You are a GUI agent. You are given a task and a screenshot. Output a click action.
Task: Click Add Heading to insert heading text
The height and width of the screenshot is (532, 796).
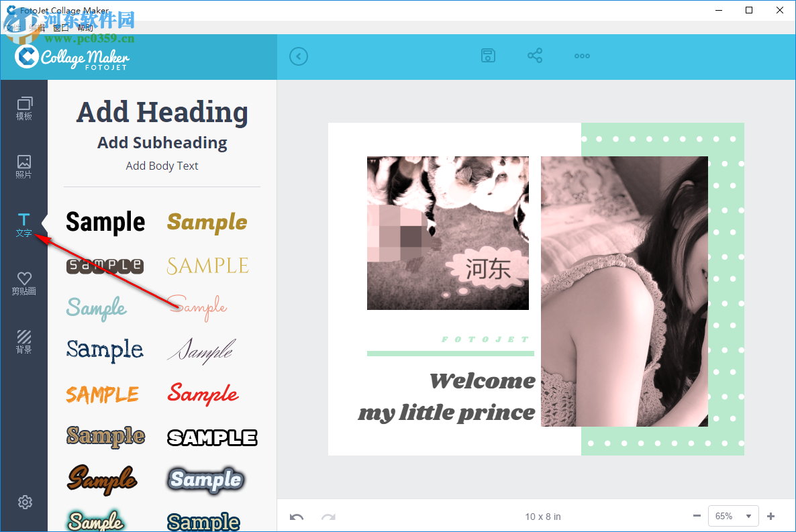(162, 112)
